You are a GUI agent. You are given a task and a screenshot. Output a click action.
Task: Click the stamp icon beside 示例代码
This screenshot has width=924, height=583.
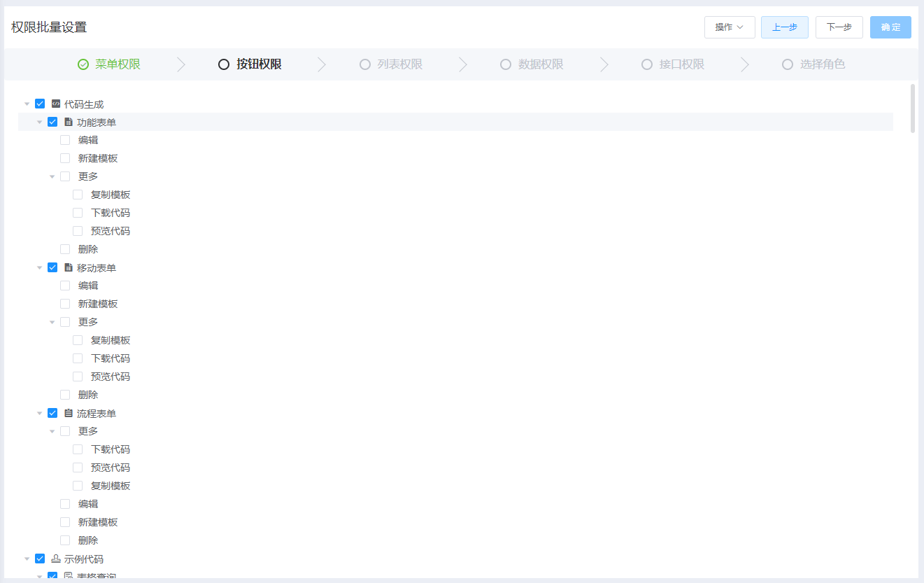tap(56, 559)
